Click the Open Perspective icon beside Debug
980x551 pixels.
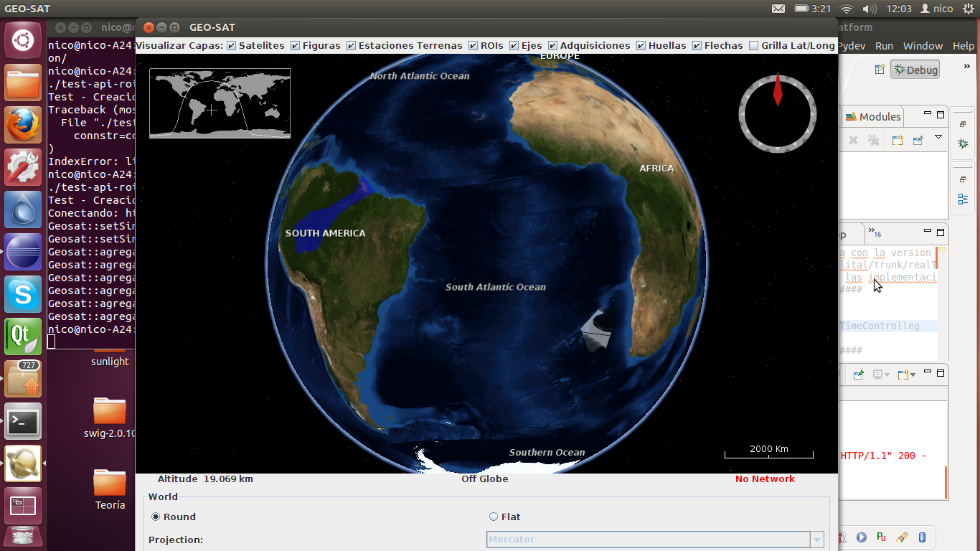point(880,70)
